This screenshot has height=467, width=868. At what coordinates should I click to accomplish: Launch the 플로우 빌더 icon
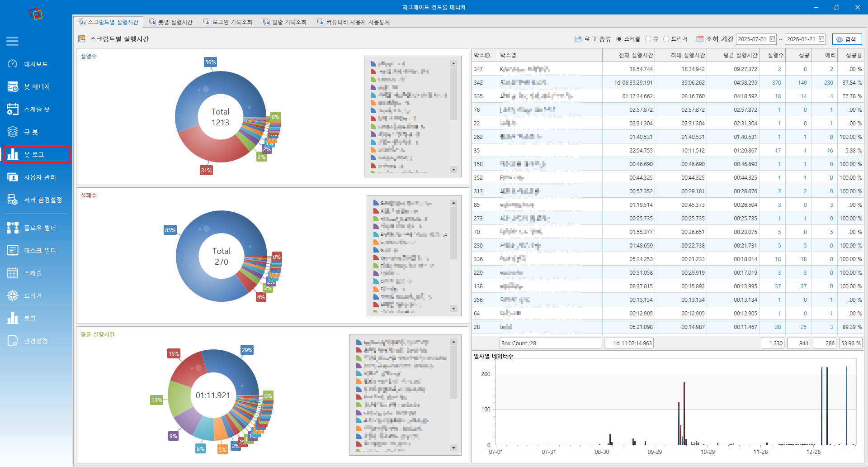tap(13, 228)
